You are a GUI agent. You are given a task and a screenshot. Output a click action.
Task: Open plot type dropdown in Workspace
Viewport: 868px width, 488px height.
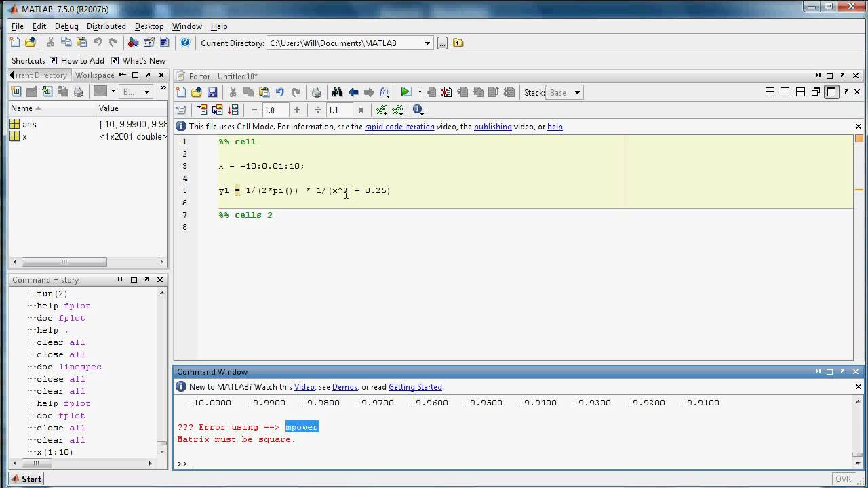(x=113, y=91)
